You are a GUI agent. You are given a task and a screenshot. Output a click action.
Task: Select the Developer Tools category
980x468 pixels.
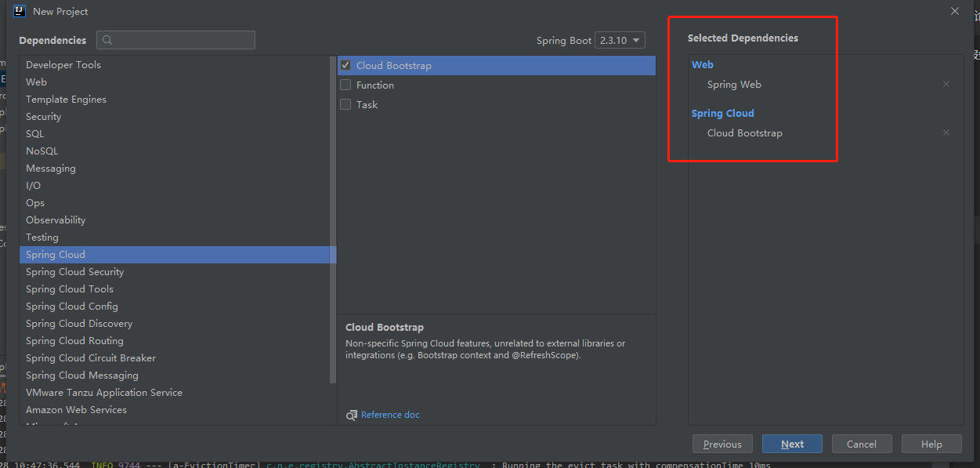[175, 65]
